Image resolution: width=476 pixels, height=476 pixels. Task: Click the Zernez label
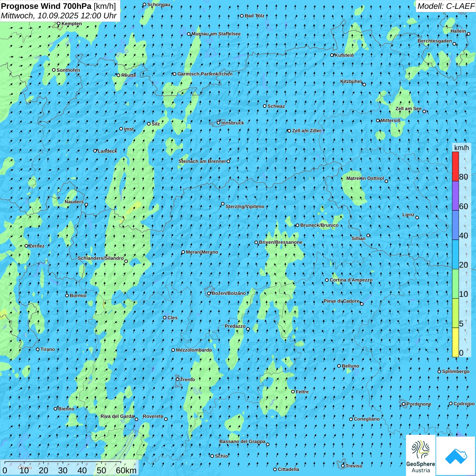(37, 246)
